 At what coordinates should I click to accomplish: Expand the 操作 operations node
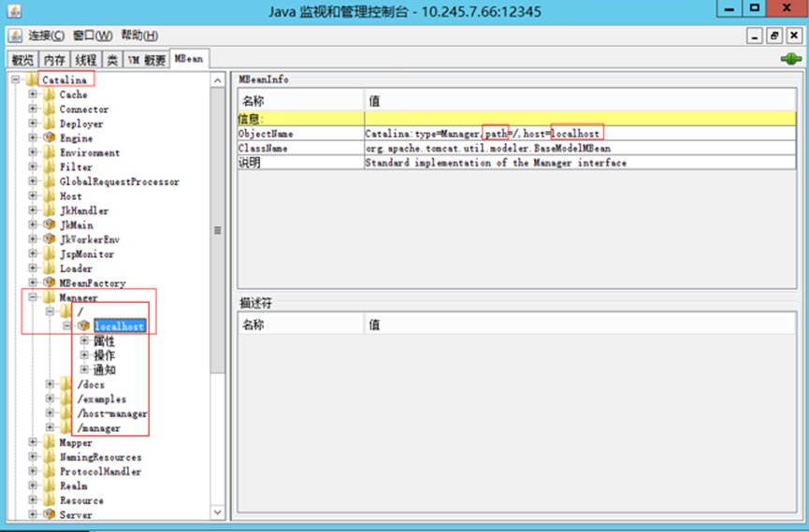coord(84,355)
